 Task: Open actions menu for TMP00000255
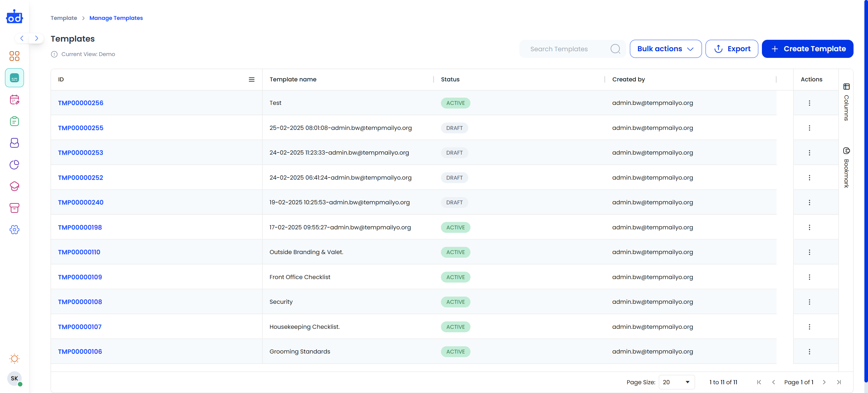pyautogui.click(x=809, y=128)
